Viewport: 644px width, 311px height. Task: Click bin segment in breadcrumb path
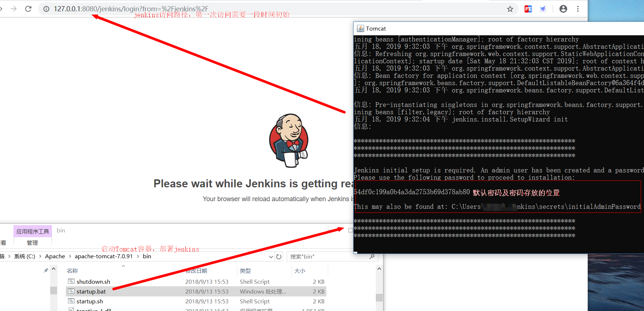[147, 256]
